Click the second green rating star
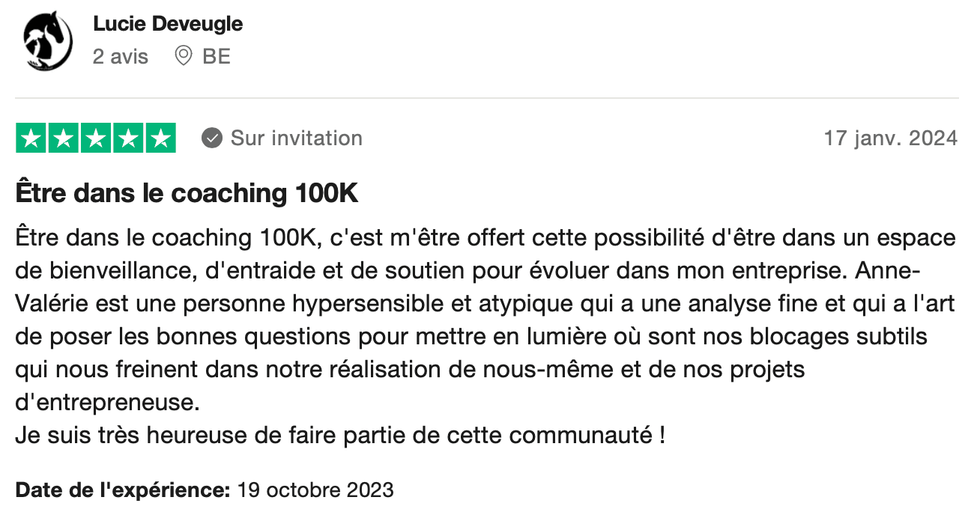The image size is (980, 518). (x=63, y=138)
